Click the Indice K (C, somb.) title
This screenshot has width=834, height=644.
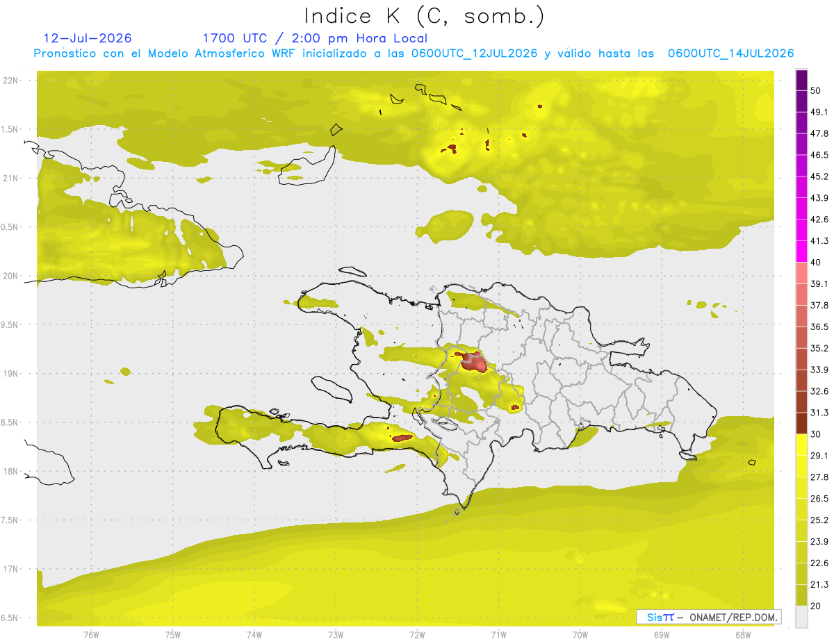(425, 15)
